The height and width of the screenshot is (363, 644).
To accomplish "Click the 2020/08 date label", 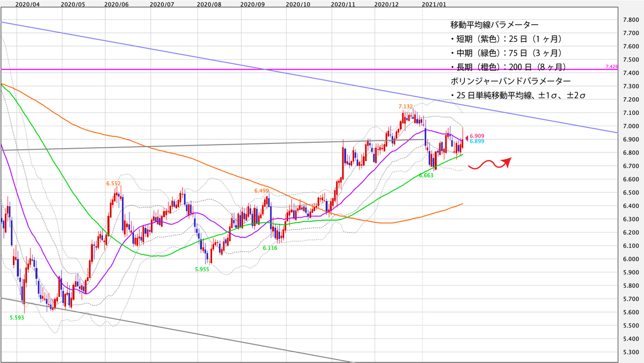I will coord(210,4).
